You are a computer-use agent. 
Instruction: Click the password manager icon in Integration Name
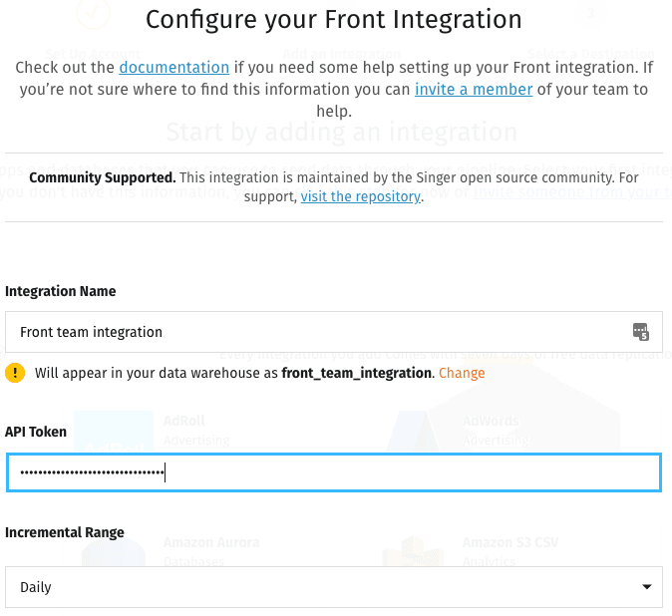[641, 332]
